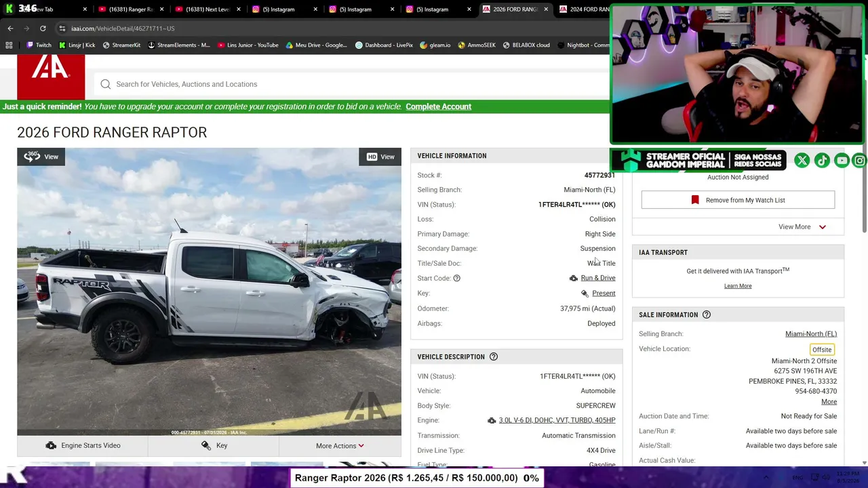Open the StreamElements bookmark
The image size is (868, 488).
179,45
